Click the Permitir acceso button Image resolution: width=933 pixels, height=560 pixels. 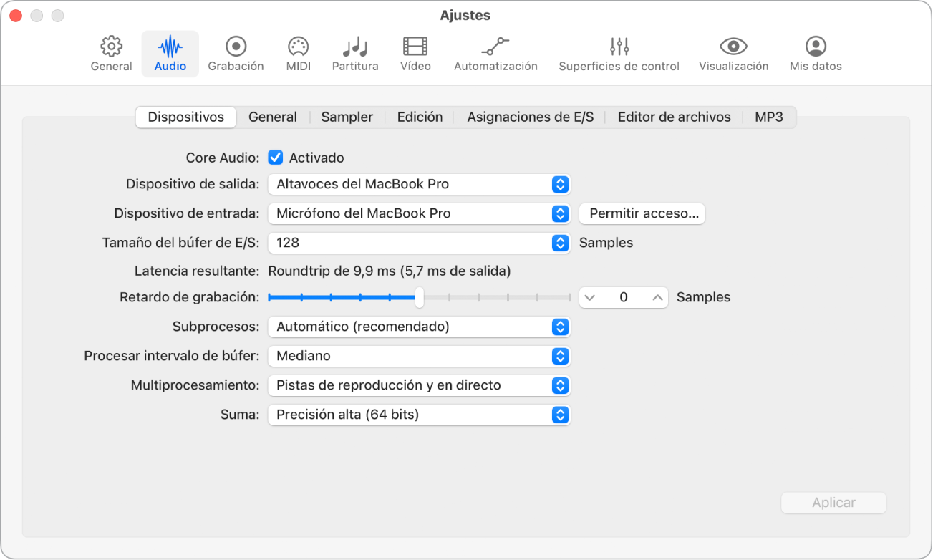coord(641,213)
